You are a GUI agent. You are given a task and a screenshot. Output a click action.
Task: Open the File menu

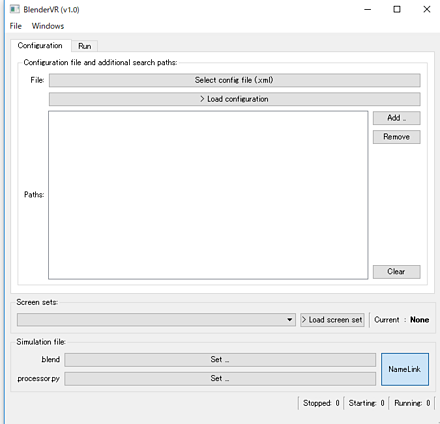pyautogui.click(x=15, y=26)
